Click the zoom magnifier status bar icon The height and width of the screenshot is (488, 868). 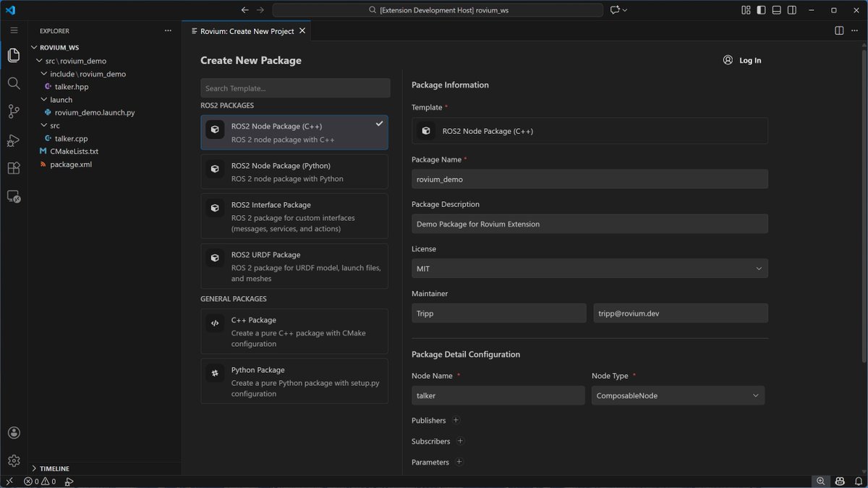coord(820,481)
